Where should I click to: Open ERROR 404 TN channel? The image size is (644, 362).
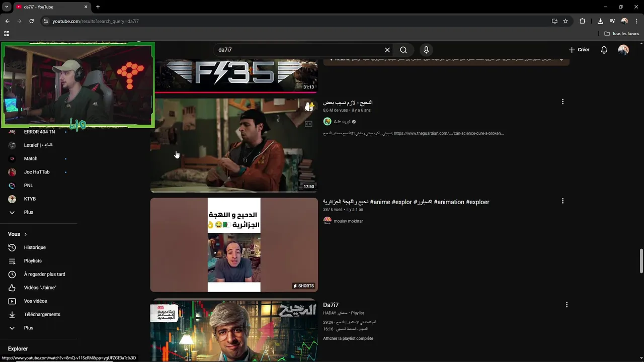coord(39,132)
